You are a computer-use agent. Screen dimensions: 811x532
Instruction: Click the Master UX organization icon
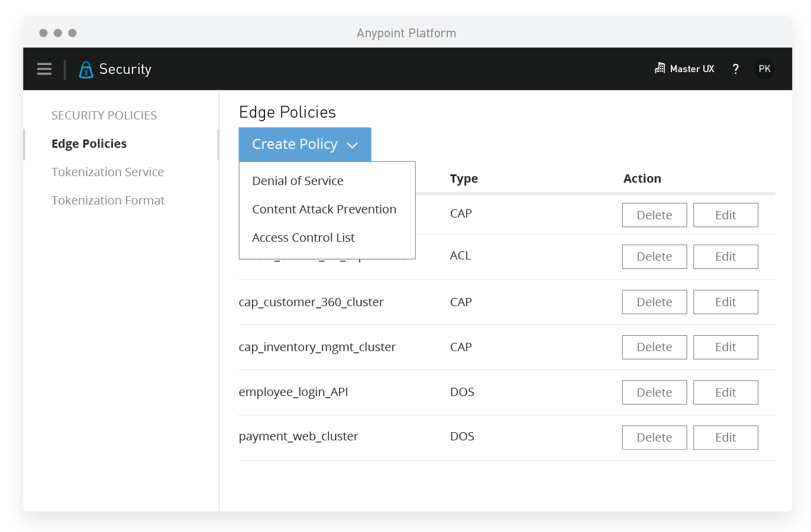(660, 68)
